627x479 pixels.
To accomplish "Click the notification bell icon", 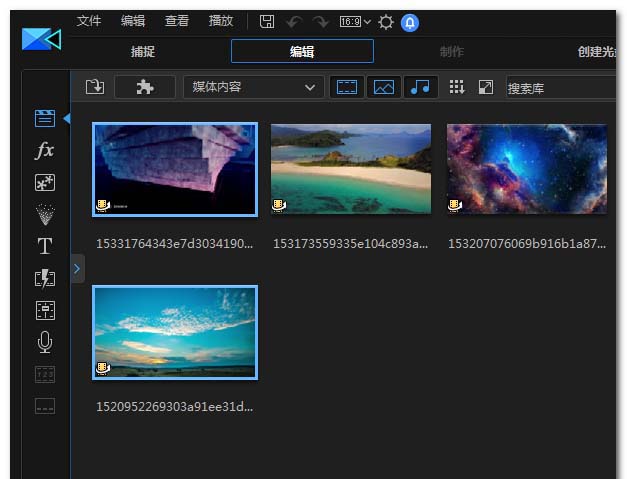I will tap(410, 22).
